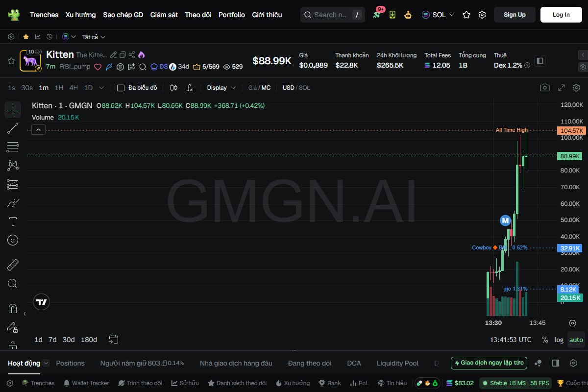Open the indicators fx icon
Viewport: 588px width, 392px height.
[190, 88]
